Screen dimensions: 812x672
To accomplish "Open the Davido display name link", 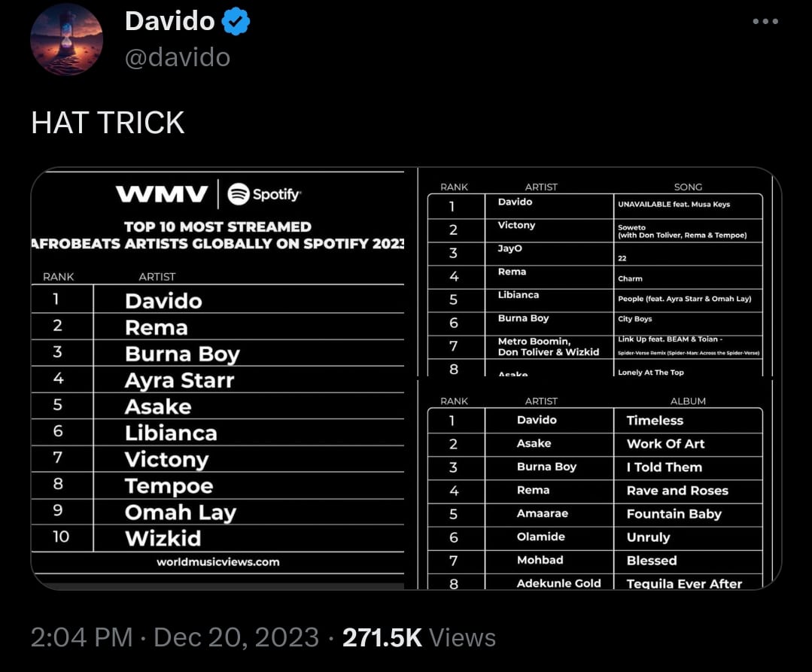I will click(x=170, y=21).
